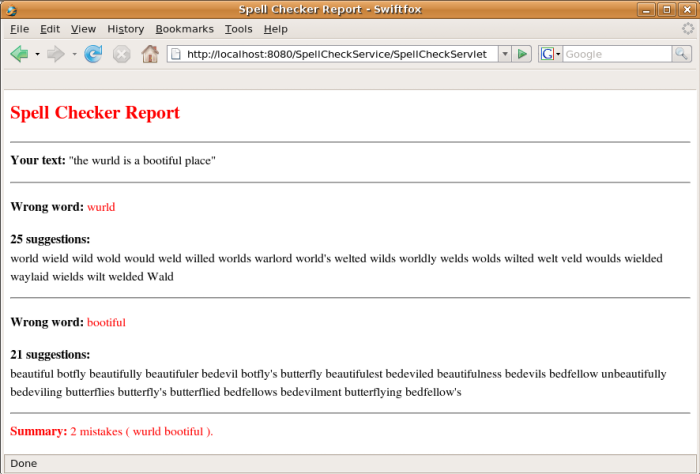Reload the page with the refresh icon

tap(93, 54)
